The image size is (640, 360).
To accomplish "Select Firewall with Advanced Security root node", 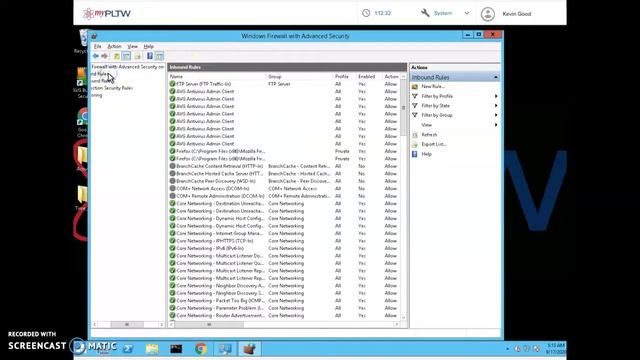I will pos(127,67).
